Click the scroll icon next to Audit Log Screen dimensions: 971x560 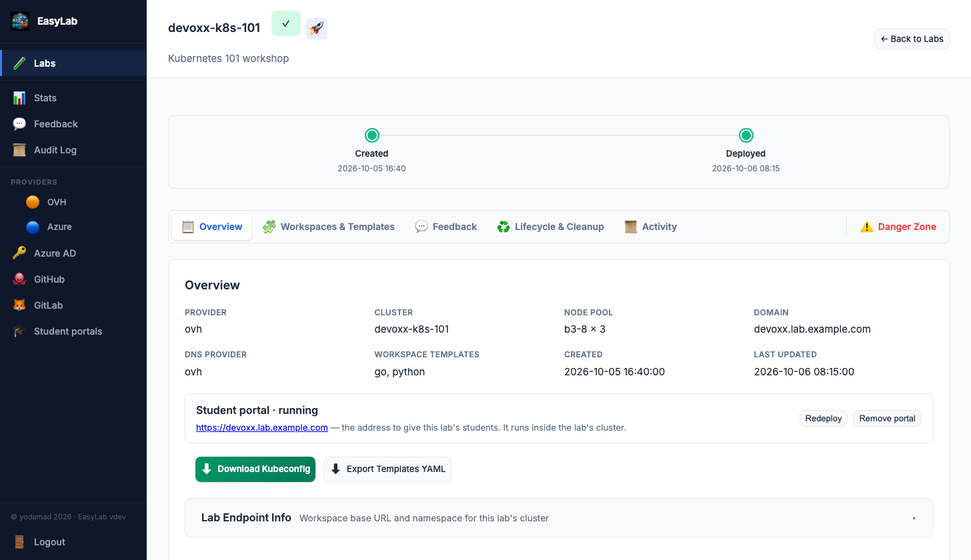(x=19, y=150)
